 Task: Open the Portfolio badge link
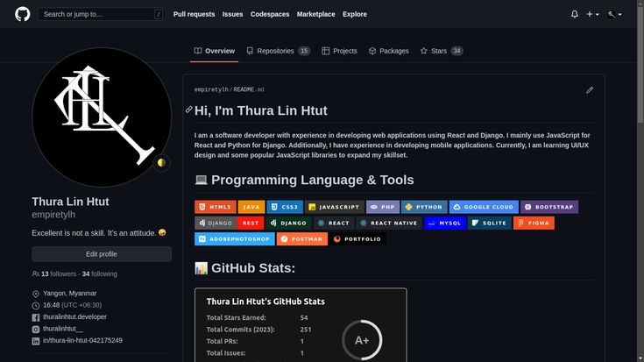click(357, 239)
